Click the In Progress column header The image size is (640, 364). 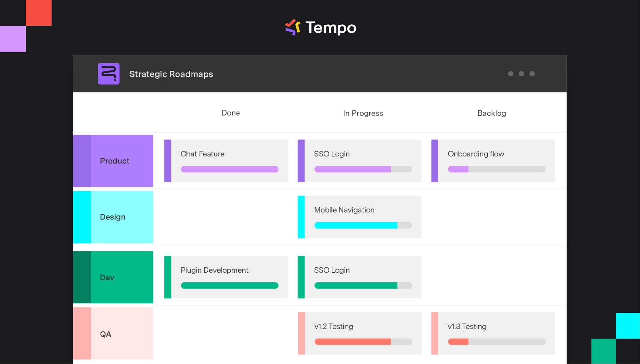pyautogui.click(x=363, y=113)
